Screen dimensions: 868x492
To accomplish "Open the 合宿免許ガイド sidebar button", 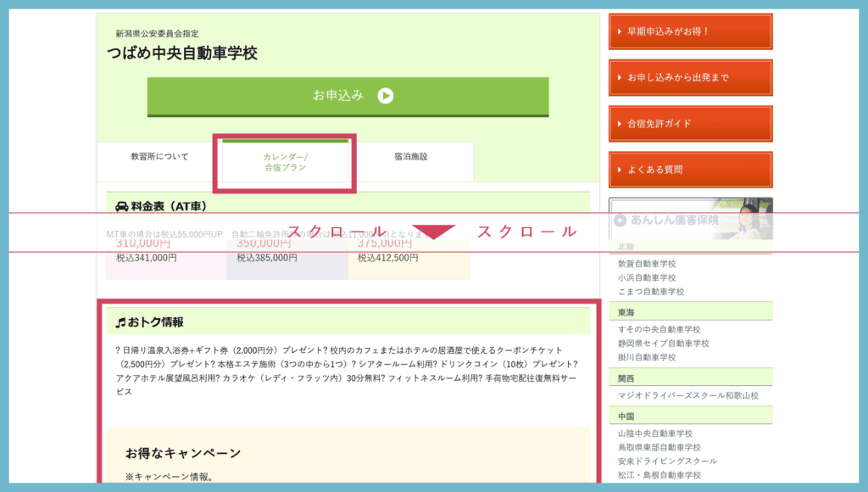I will point(690,124).
